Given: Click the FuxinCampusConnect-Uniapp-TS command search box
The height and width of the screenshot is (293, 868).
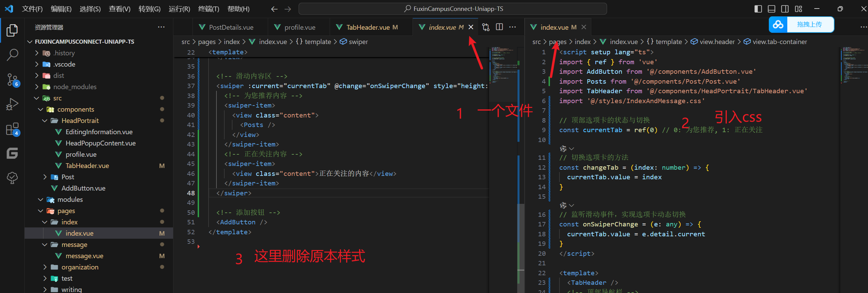Looking at the screenshot, I should [453, 9].
